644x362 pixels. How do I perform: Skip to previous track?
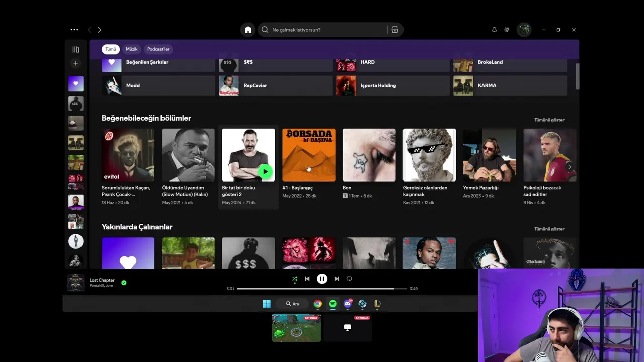click(307, 279)
